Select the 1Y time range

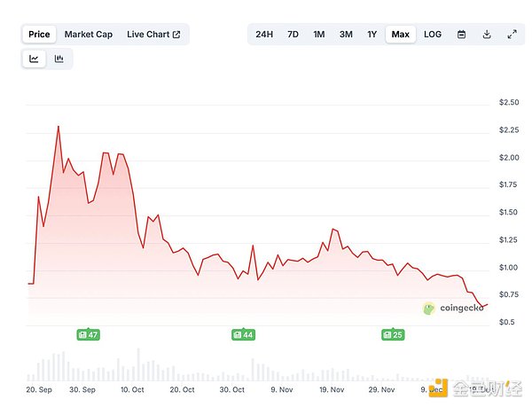click(372, 35)
